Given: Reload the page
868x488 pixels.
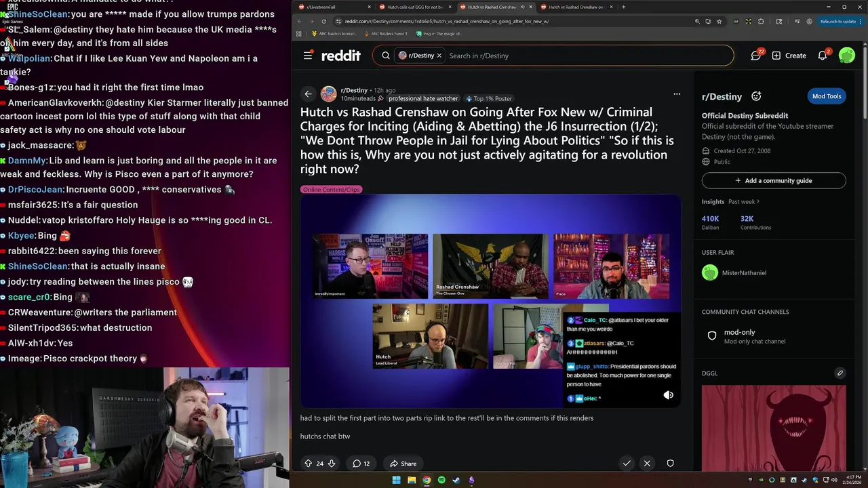Looking at the screenshot, I should point(323,21).
